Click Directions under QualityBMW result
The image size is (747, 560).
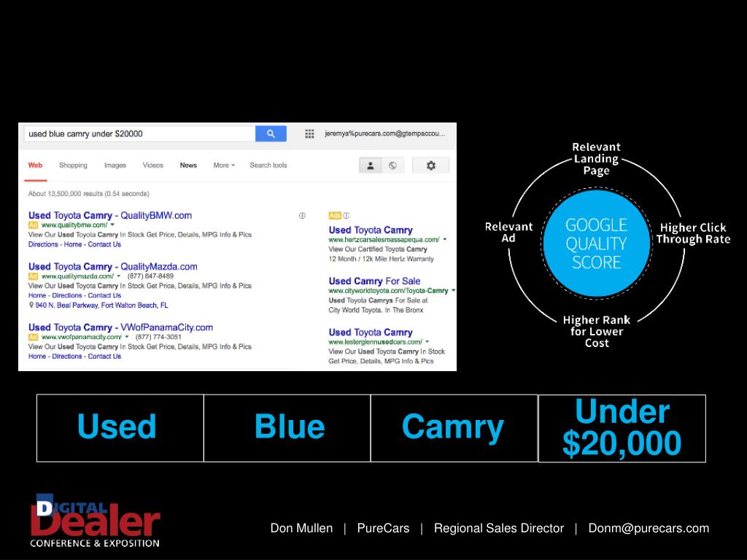point(43,244)
